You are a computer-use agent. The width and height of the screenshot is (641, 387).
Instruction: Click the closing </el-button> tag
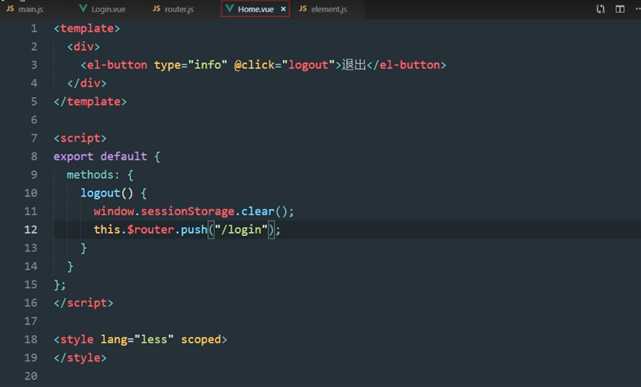point(407,65)
